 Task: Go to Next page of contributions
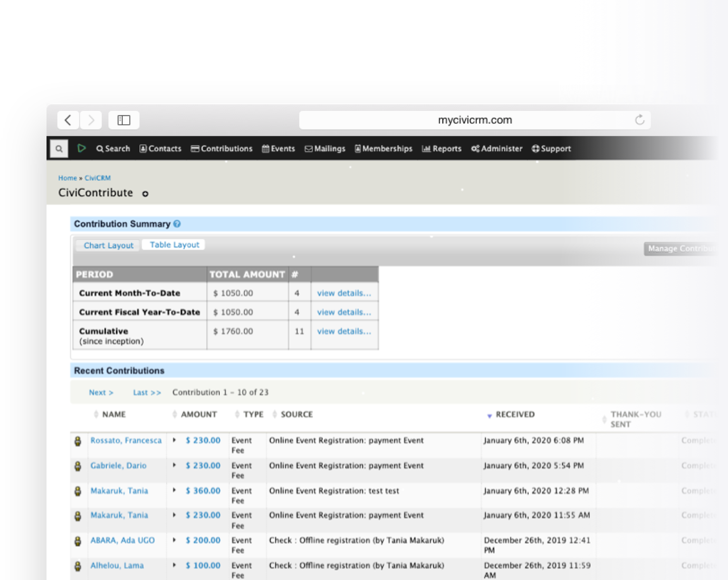[x=101, y=392]
